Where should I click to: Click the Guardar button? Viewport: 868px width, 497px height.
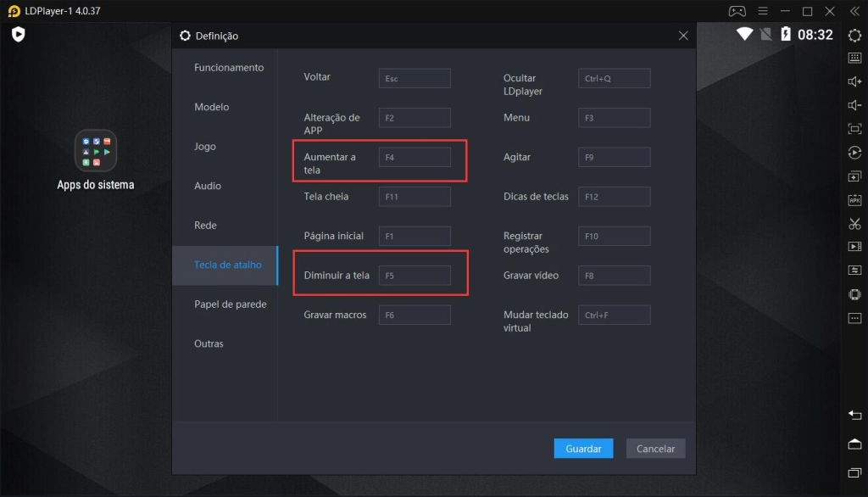pyautogui.click(x=583, y=449)
